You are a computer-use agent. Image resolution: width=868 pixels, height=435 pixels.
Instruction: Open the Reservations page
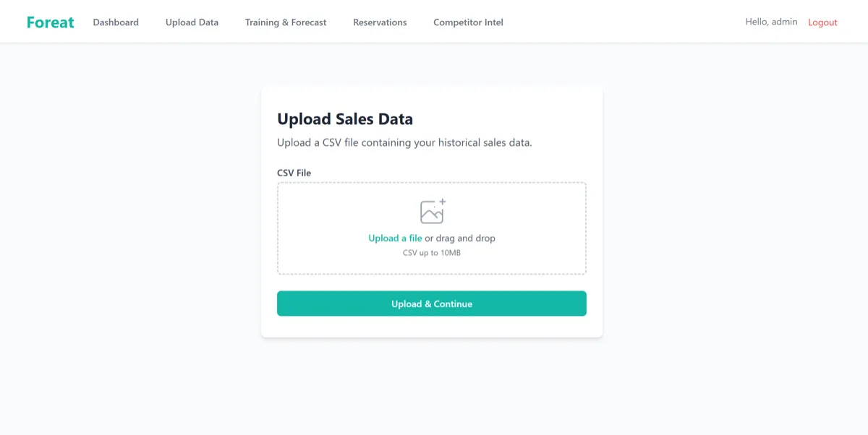coord(379,22)
